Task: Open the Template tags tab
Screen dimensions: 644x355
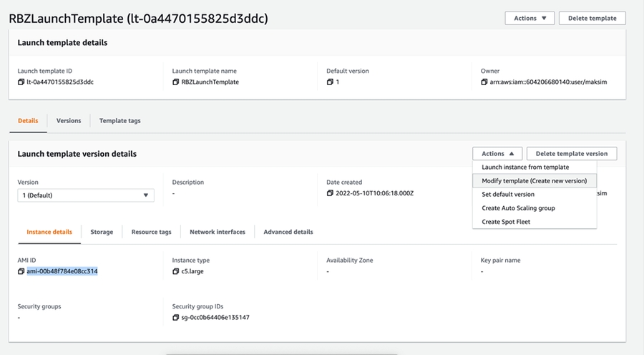Action: (x=119, y=121)
